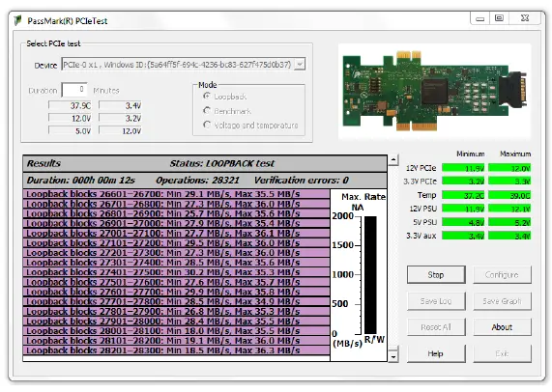Screen dimensions: 552x392
Task: Click the 12V PCIe maximum 12.0V cell
Action: pos(509,168)
